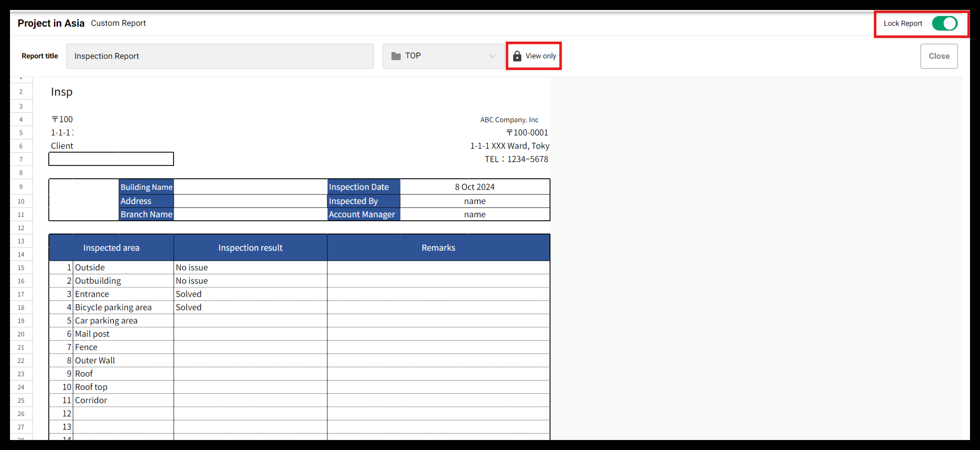Click the Custom Report heading text
Screen dimensions: 980x450
(118, 23)
